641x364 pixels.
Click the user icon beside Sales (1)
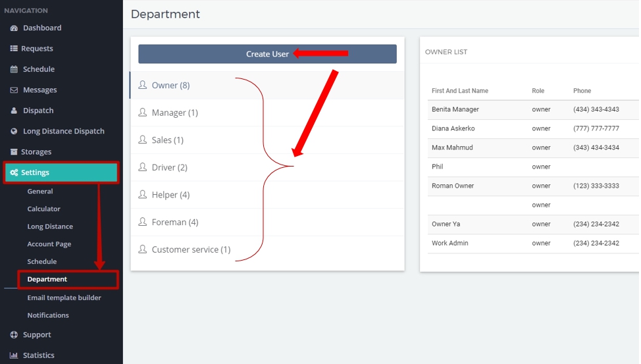pyautogui.click(x=142, y=140)
